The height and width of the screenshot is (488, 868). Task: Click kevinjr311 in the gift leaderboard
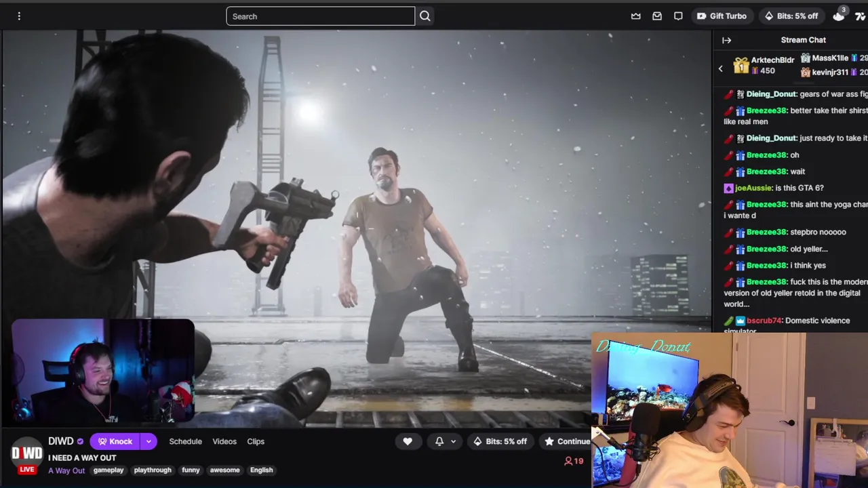point(830,72)
